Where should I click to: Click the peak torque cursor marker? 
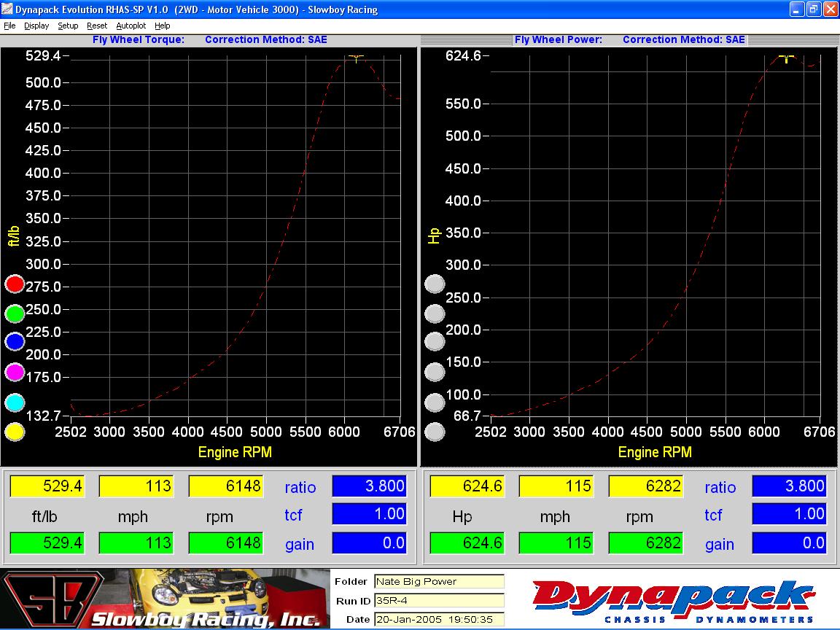pyautogui.click(x=356, y=57)
